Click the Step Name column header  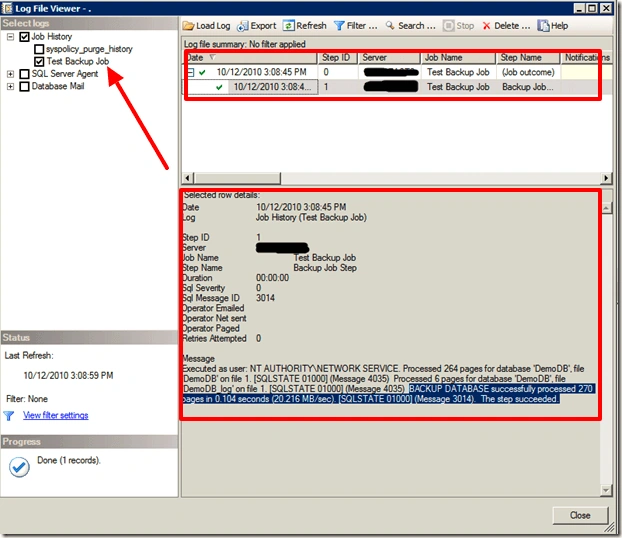[x=528, y=58]
